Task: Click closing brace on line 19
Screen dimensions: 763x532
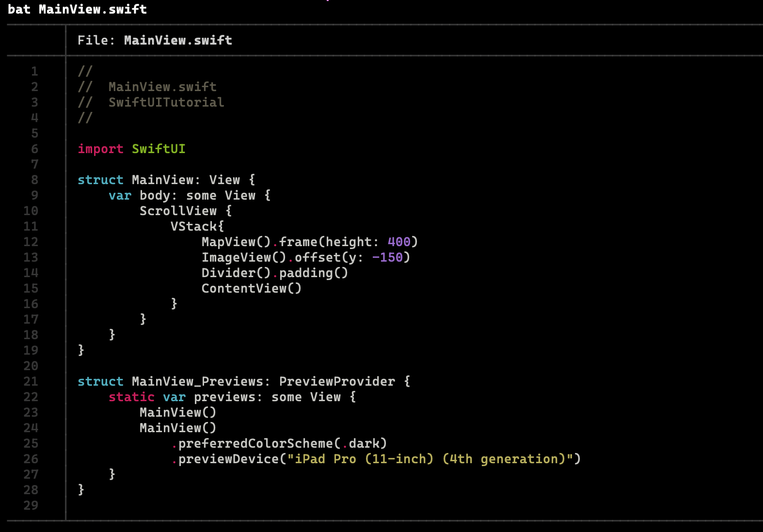Action: (x=81, y=350)
